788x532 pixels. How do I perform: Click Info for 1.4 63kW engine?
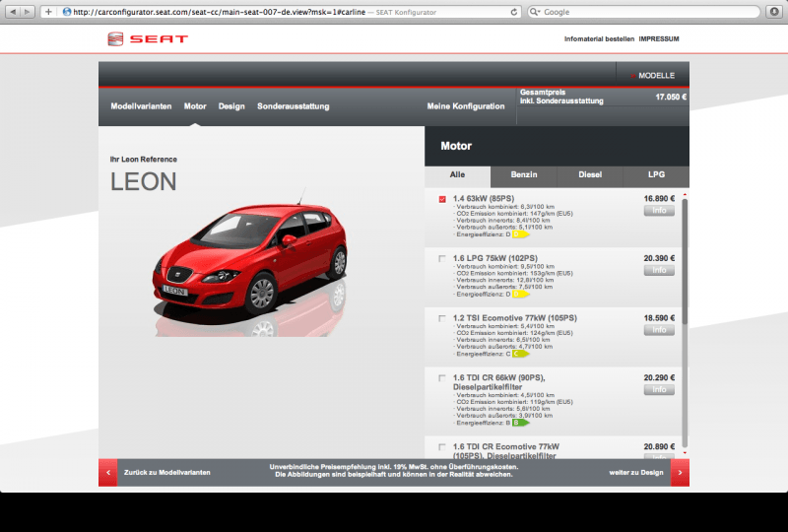point(659,211)
